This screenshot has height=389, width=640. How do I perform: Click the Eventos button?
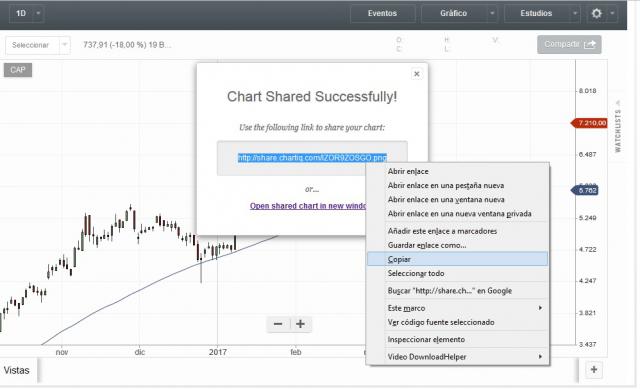pos(382,13)
